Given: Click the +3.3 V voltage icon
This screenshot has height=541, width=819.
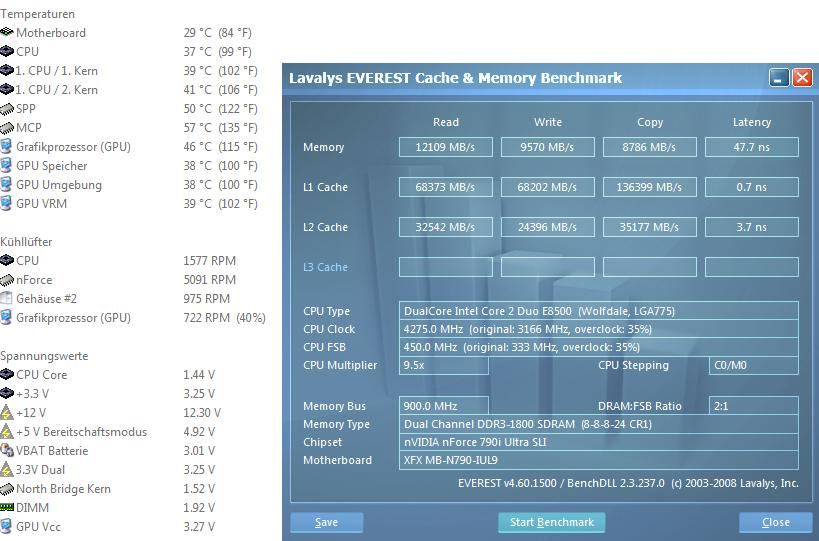Looking at the screenshot, I should click(x=7, y=393).
